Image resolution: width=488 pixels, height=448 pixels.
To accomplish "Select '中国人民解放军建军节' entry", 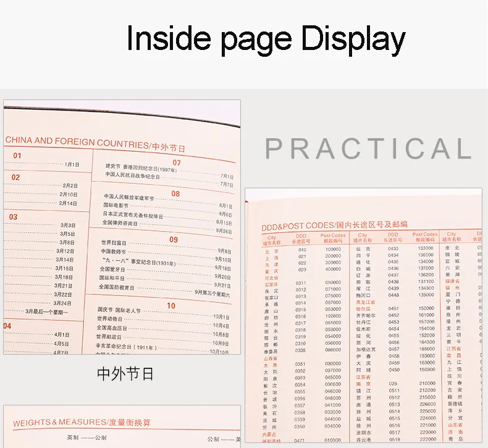I will pos(129,197).
